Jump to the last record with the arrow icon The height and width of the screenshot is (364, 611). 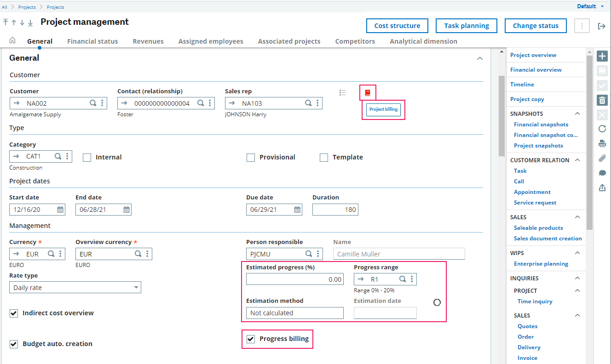(x=29, y=22)
